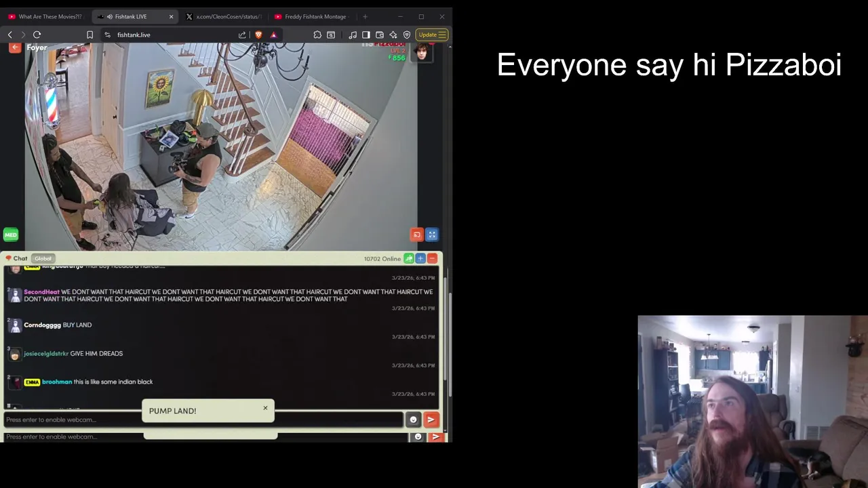The image size is (868, 488).
Task: Dismiss the PUMP LAND! notification
Action: tap(265, 408)
